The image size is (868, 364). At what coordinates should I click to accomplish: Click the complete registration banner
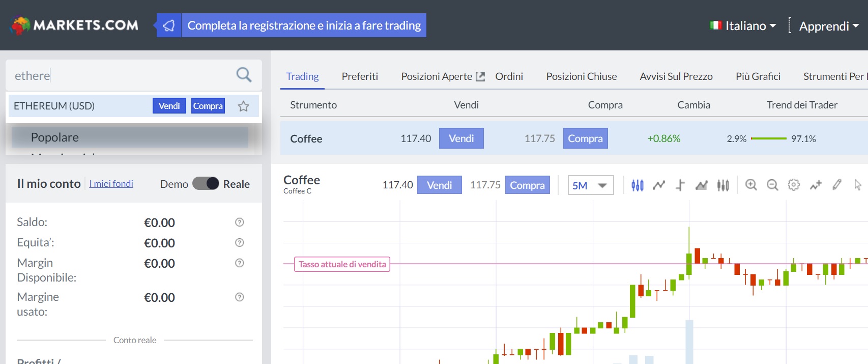304,25
